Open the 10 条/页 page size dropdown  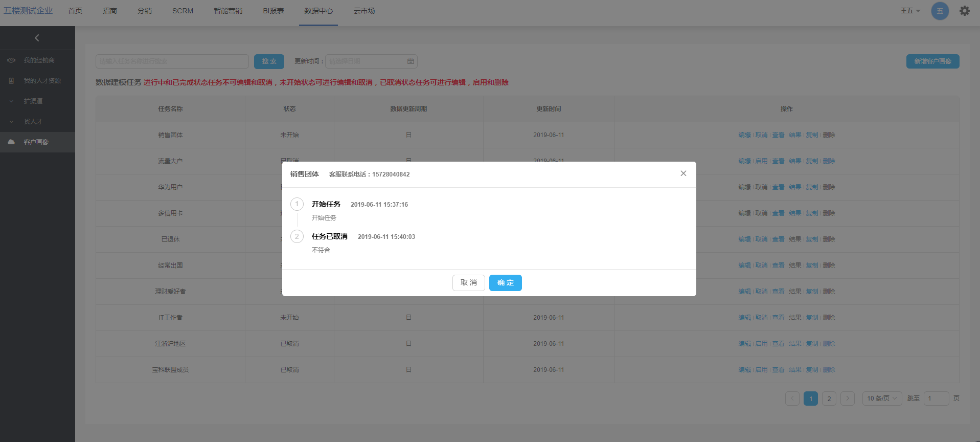(882, 399)
